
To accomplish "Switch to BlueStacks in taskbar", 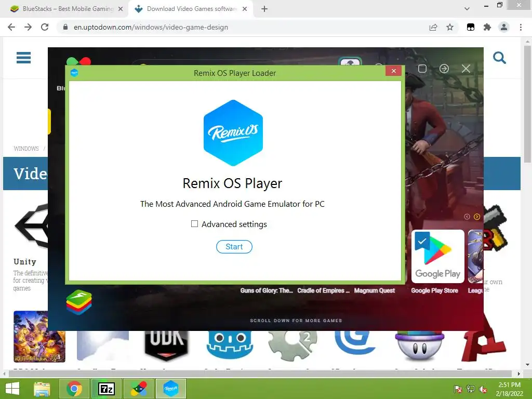I will pos(138,389).
